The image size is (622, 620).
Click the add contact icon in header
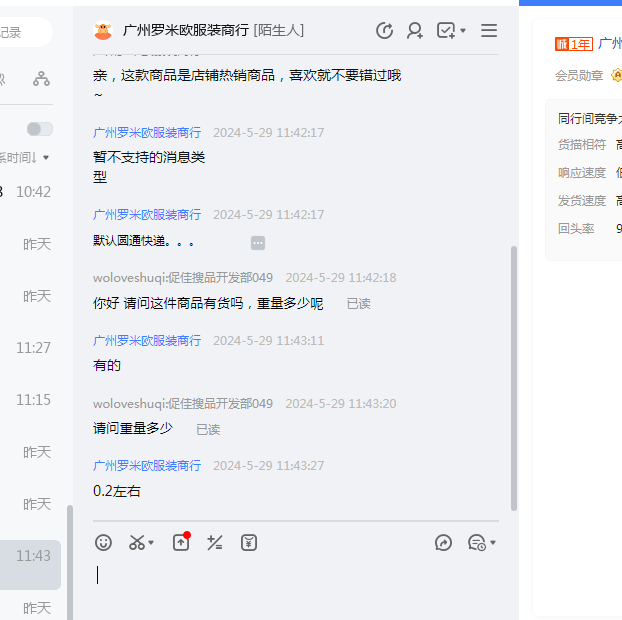[x=415, y=31]
